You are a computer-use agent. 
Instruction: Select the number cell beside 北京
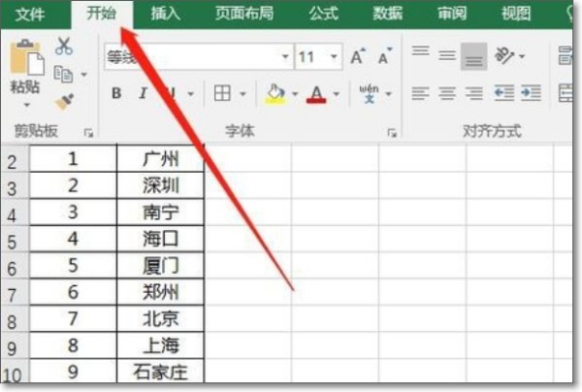tap(73, 319)
